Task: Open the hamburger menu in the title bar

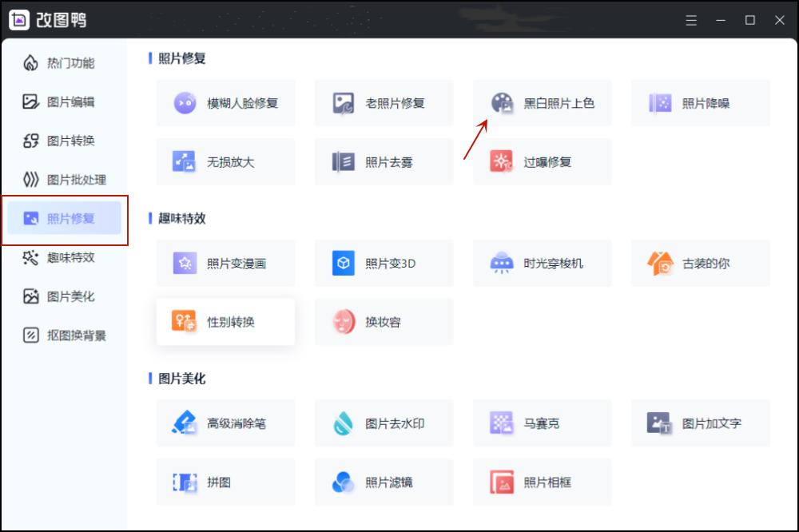Action: tap(690, 20)
